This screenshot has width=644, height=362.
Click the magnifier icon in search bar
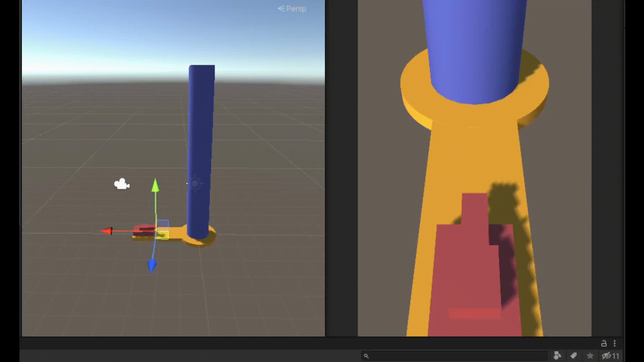click(366, 356)
